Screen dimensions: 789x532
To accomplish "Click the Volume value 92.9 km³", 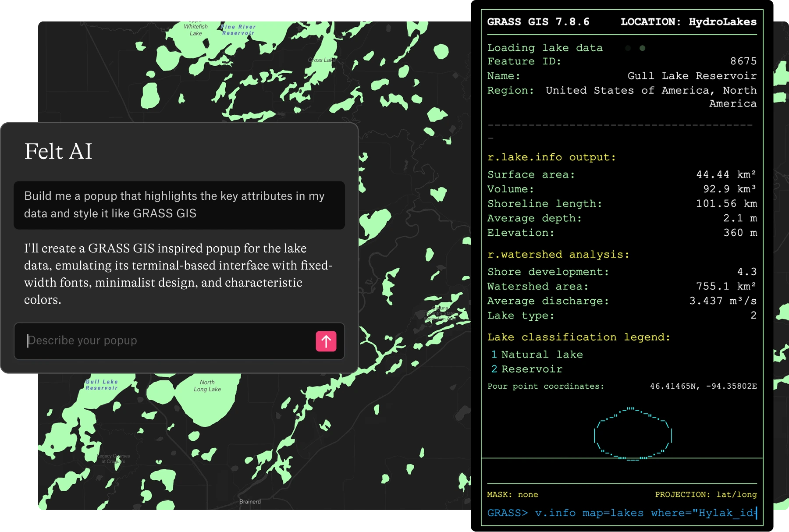I will pyautogui.click(x=730, y=189).
